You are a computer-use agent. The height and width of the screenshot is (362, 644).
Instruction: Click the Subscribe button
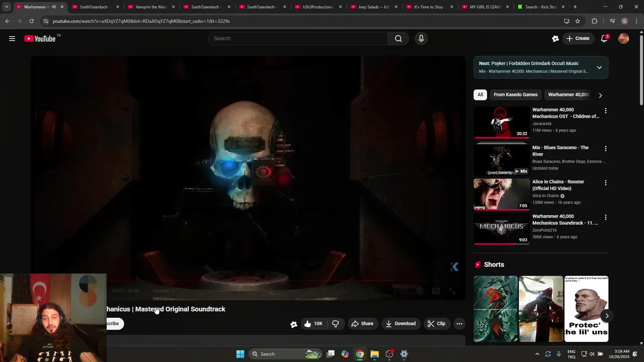click(x=115, y=324)
